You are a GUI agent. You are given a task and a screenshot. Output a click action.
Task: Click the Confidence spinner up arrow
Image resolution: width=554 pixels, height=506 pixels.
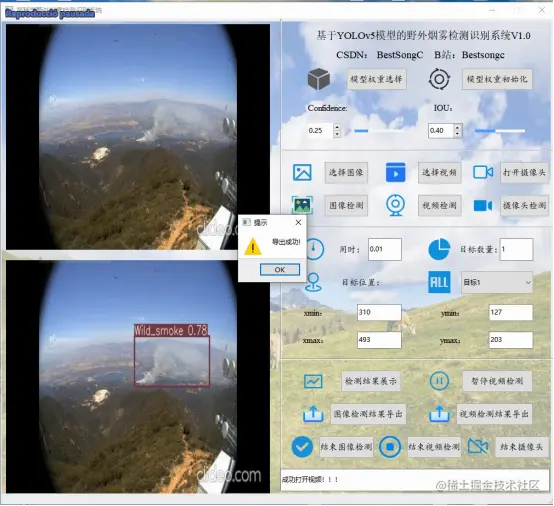click(x=337, y=127)
